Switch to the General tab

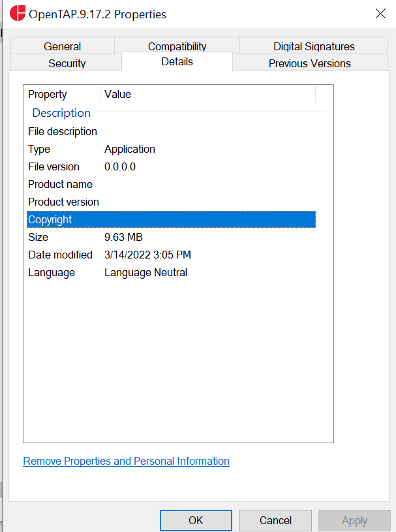point(62,46)
